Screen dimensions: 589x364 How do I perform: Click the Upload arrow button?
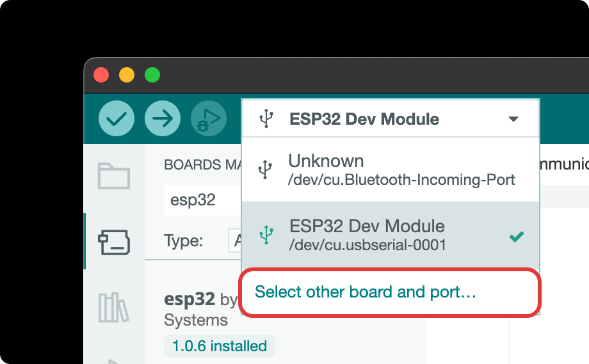click(x=163, y=118)
